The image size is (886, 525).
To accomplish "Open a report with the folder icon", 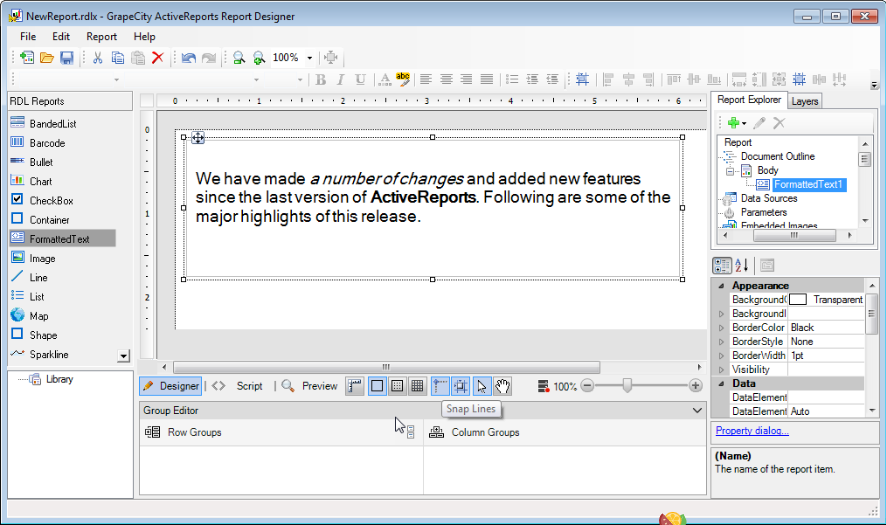I will coord(47,57).
